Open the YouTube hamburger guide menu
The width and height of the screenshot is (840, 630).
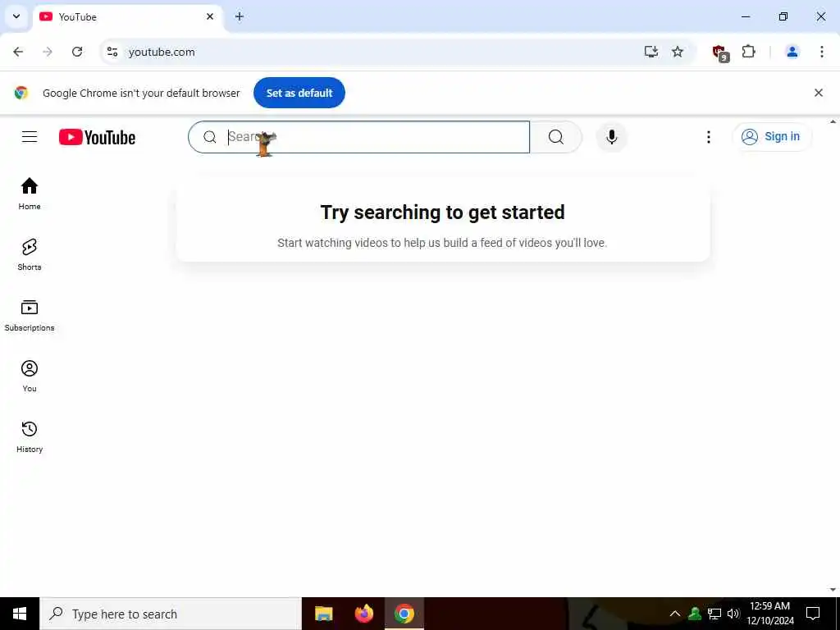30,137
